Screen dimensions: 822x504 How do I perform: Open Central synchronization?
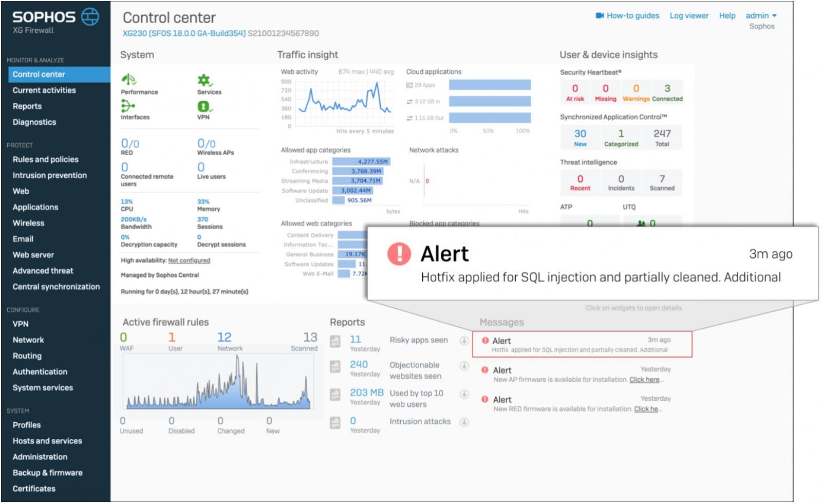[57, 287]
